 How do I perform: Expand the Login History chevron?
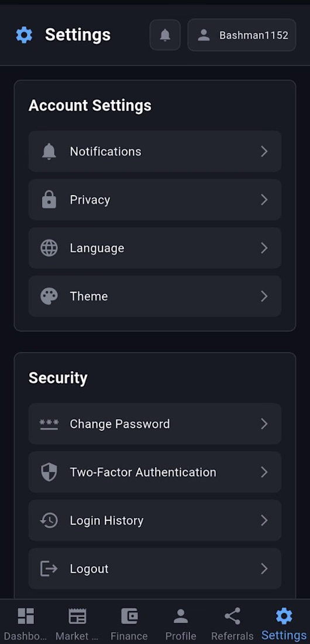[x=264, y=520]
